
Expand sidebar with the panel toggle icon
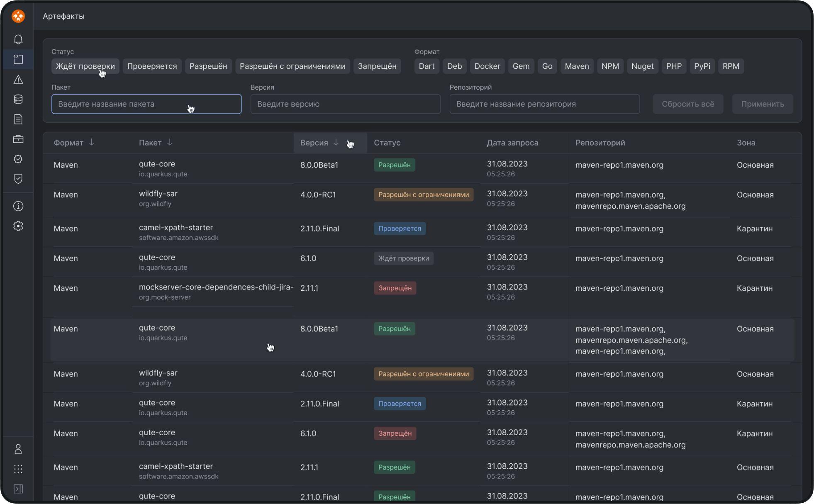pyautogui.click(x=18, y=489)
